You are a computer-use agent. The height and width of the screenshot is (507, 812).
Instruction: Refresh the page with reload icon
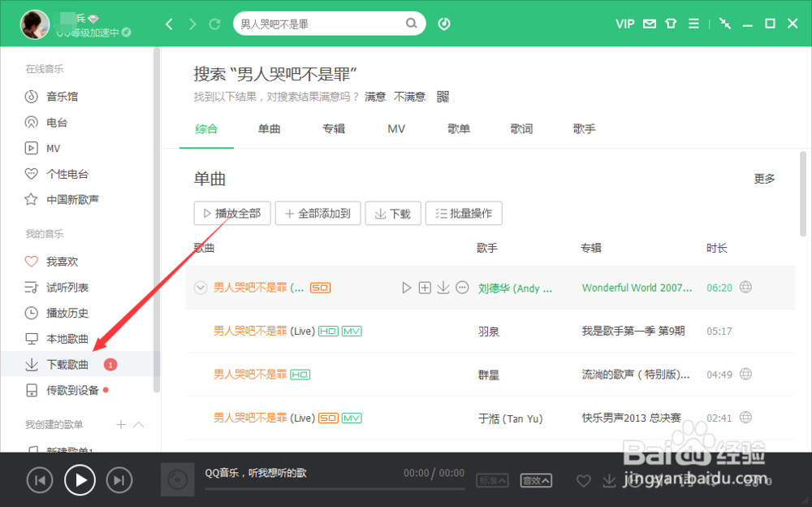(x=214, y=24)
